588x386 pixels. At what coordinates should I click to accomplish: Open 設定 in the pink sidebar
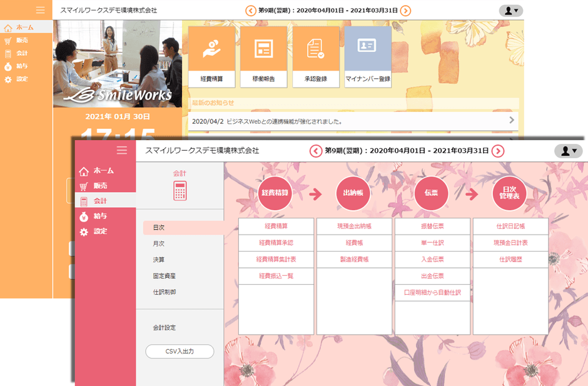pos(99,231)
